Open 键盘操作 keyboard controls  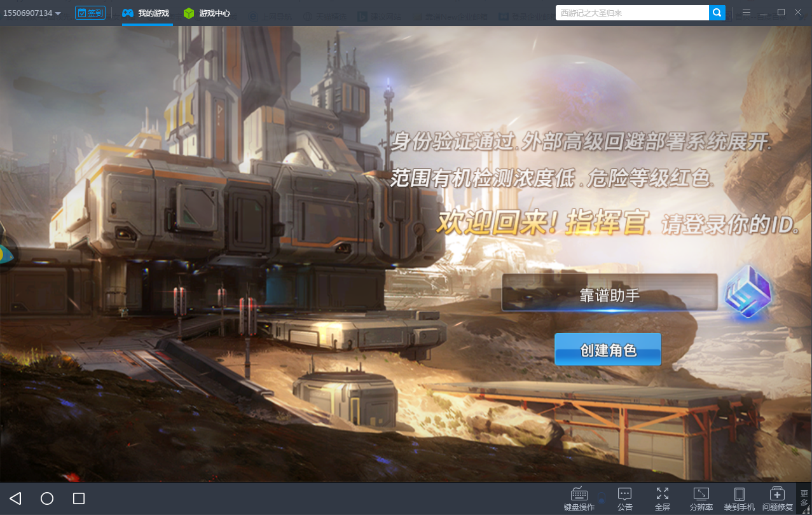click(x=579, y=499)
